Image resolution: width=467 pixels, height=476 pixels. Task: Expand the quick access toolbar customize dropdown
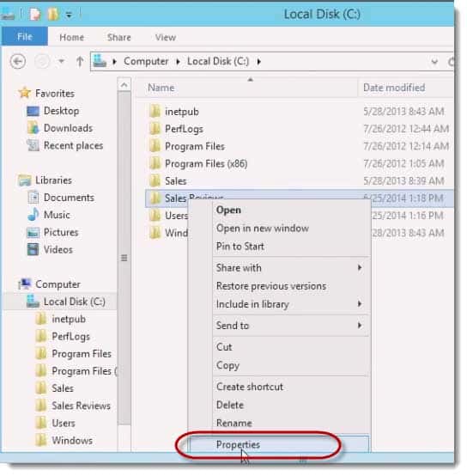[70, 15]
